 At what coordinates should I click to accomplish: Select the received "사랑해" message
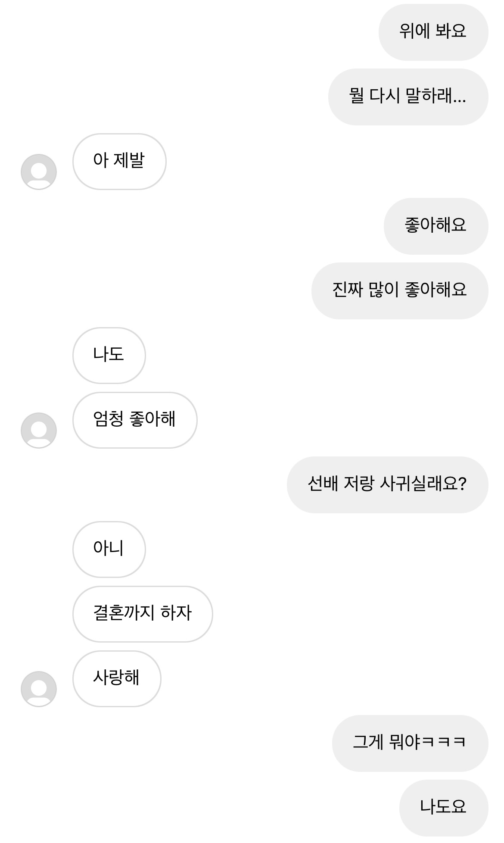(x=117, y=678)
